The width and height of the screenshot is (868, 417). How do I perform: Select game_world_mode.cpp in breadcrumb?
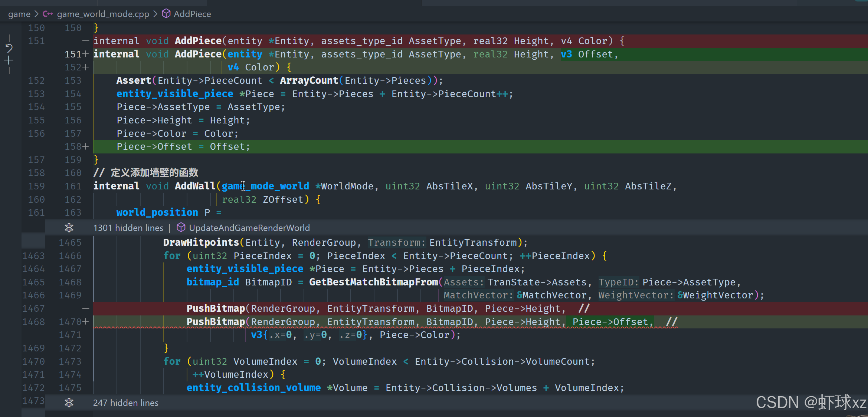pyautogui.click(x=103, y=14)
